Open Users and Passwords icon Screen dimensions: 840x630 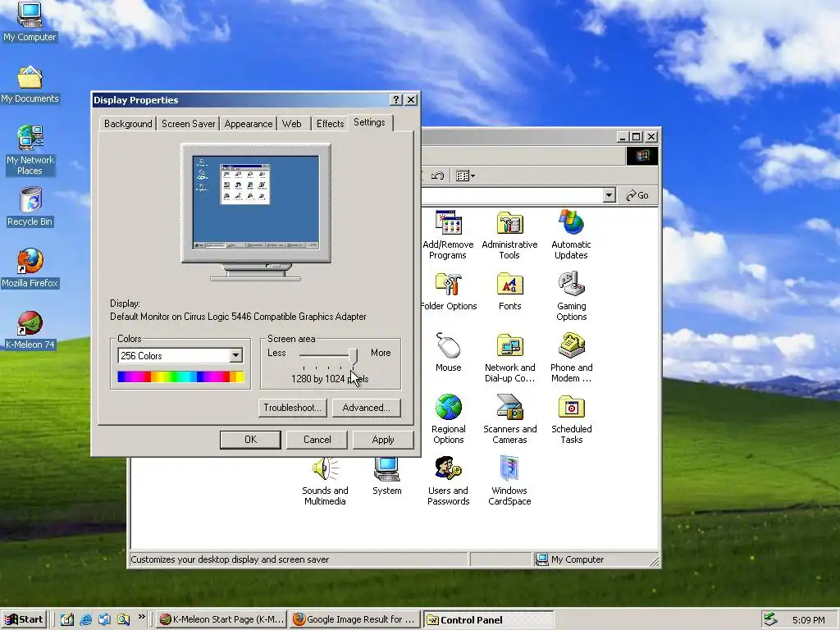[x=449, y=481]
